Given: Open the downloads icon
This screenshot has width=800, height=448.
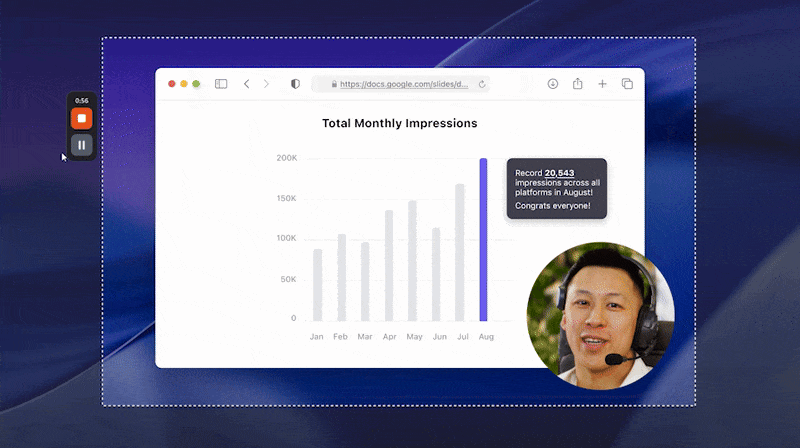Looking at the screenshot, I should point(553,84).
